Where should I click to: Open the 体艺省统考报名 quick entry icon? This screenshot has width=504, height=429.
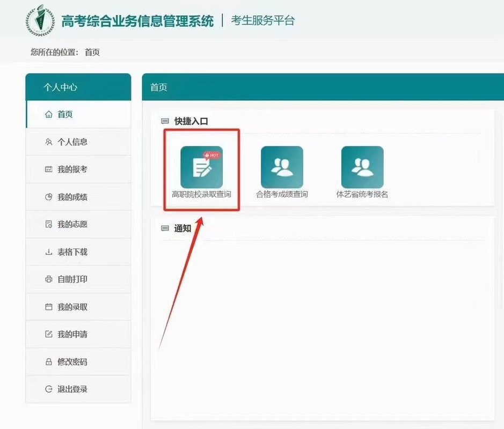(x=362, y=167)
